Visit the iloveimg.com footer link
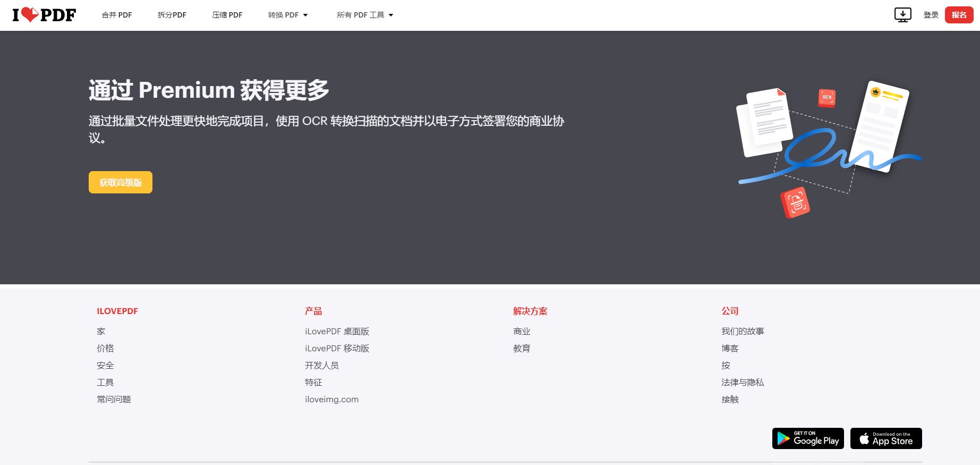Screen dimensions: 980x465 point(331,399)
